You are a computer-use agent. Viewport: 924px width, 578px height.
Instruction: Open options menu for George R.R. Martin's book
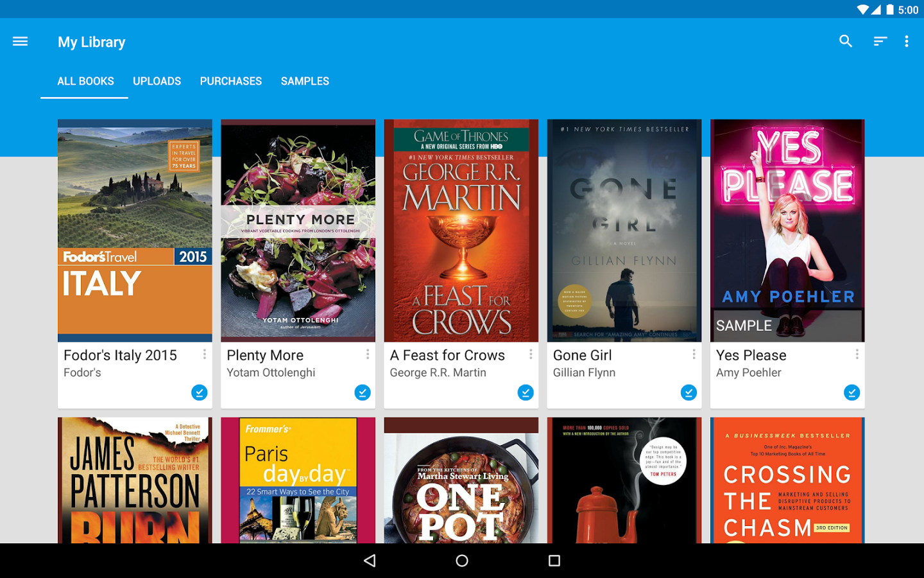pos(531,354)
